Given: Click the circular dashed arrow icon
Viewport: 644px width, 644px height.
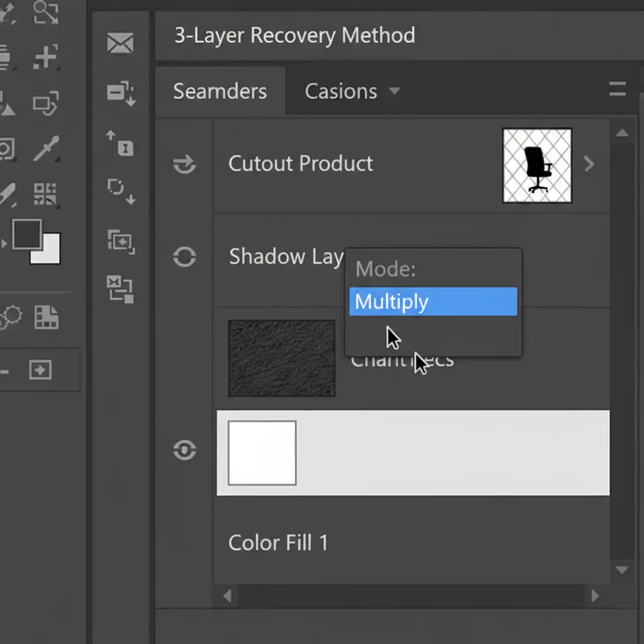Looking at the screenshot, I should pos(121,189).
